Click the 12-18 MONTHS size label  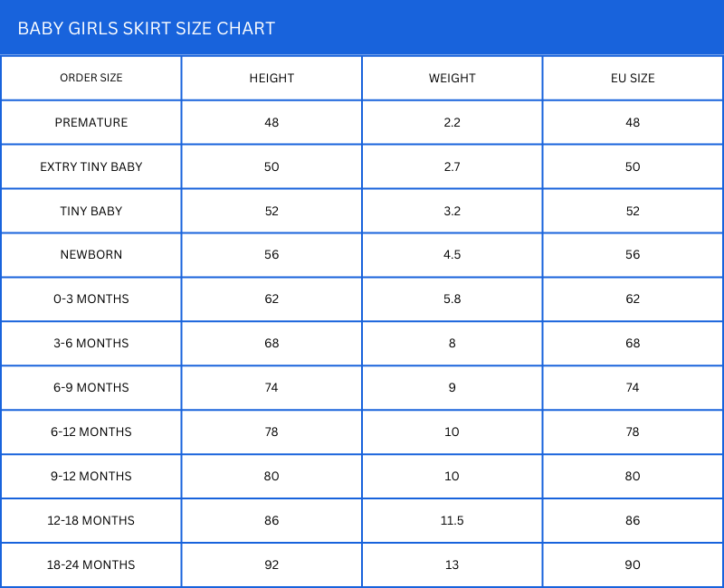pyautogui.click(x=91, y=520)
